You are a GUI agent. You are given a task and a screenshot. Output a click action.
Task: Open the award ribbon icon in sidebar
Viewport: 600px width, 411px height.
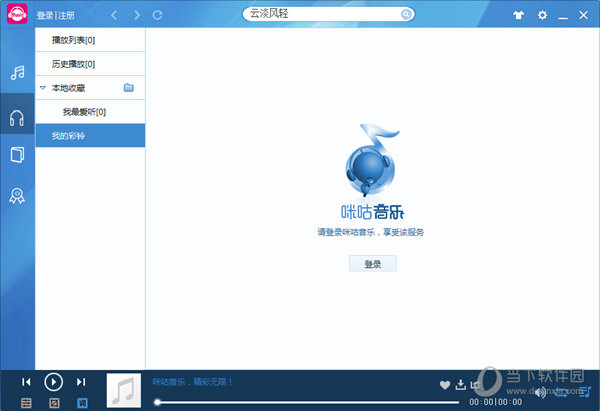(17, 196)
